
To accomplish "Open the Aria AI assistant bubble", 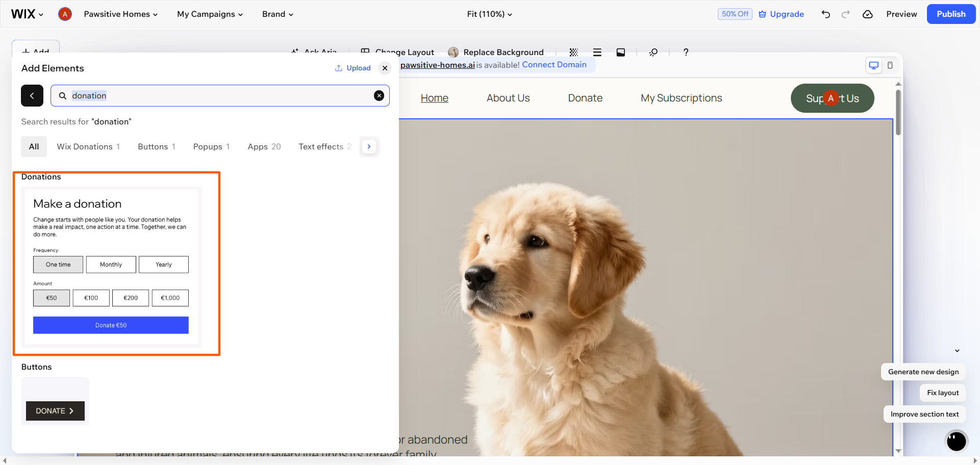I will click(x=956, y=441).
